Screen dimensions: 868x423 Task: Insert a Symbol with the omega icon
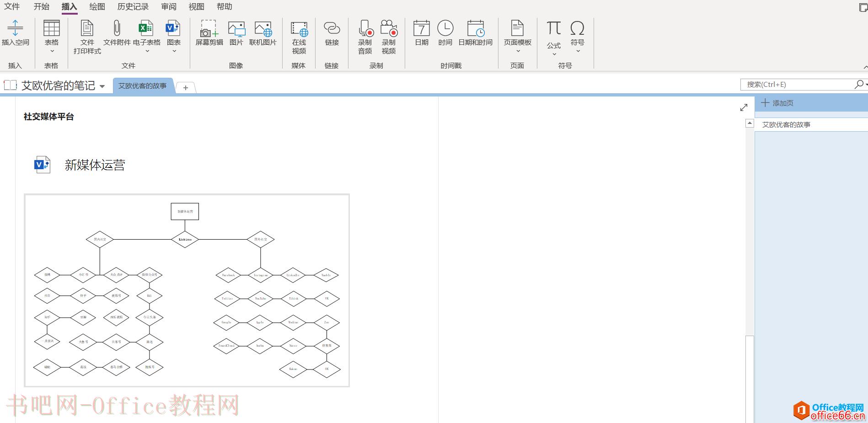click(577, 28)
